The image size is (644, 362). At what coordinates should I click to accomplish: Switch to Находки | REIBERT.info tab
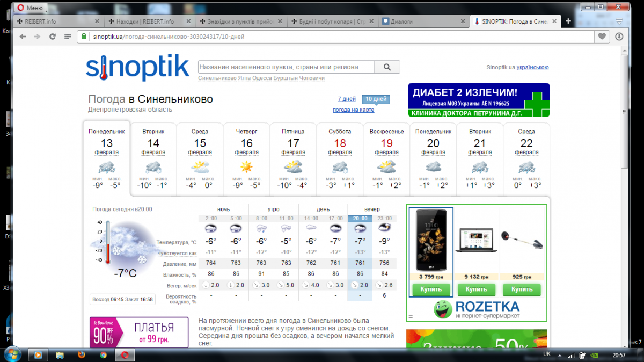149,21
